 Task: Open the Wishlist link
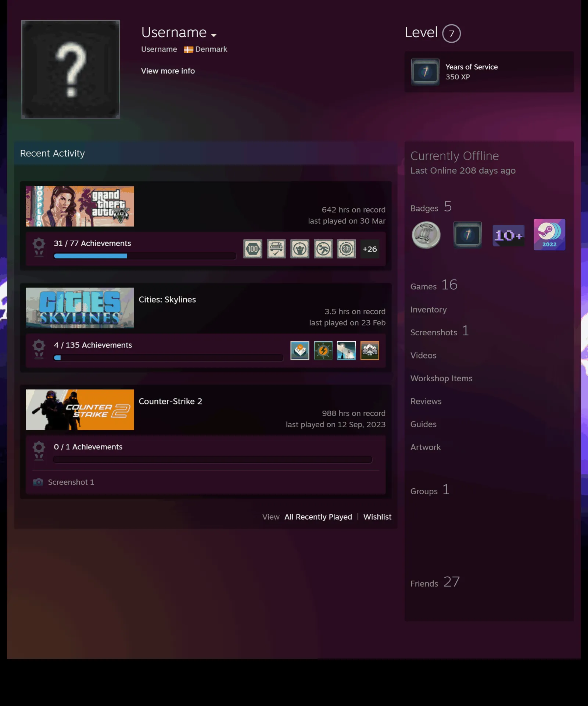tap(377, 517)
